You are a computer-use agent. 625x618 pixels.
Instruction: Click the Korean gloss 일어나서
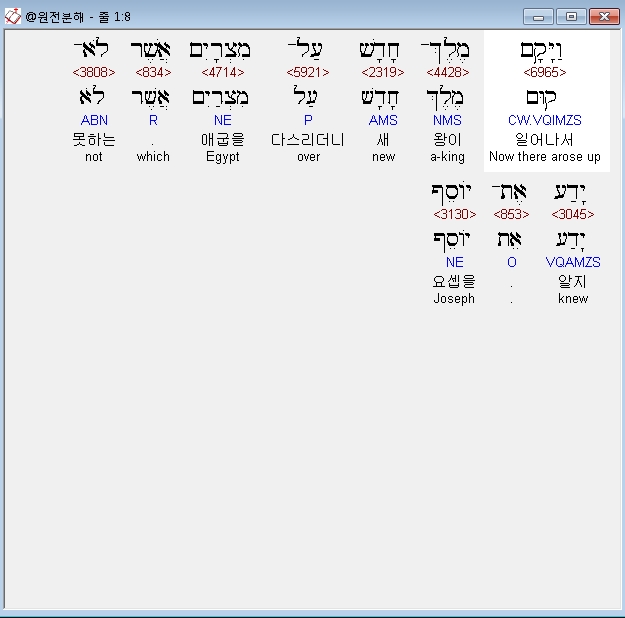(544, 140)
